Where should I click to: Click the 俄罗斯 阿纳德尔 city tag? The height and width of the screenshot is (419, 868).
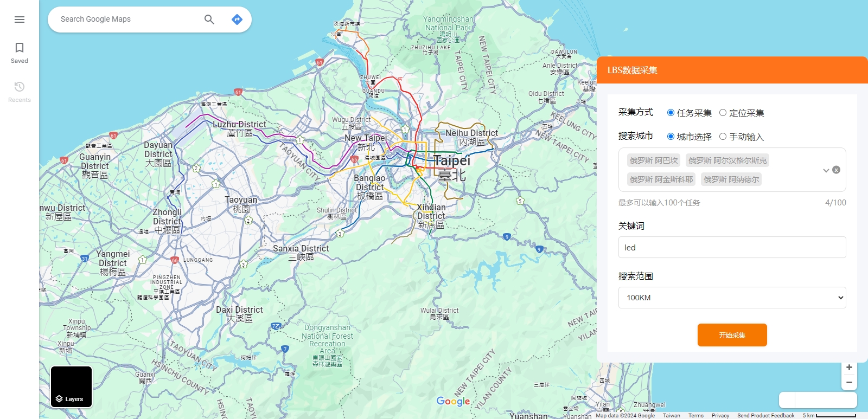click(x=731, y=179)
